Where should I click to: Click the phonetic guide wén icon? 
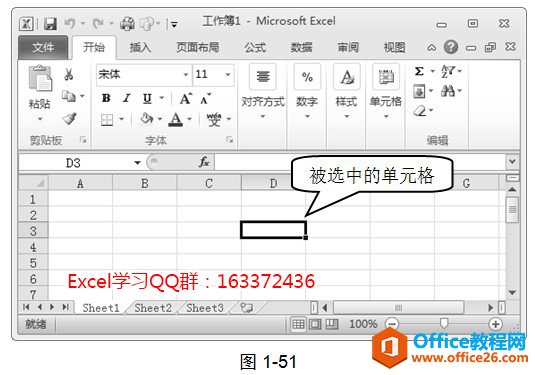tap(214, 119)
